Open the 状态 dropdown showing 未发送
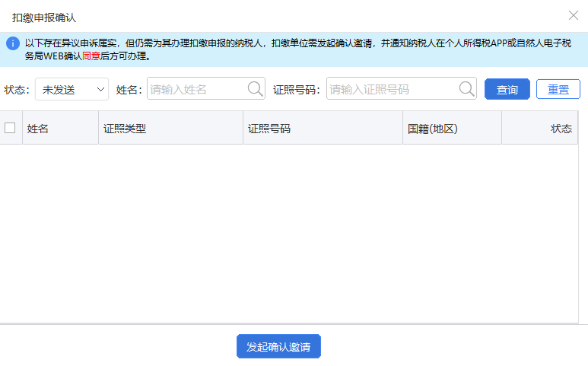 72,89
